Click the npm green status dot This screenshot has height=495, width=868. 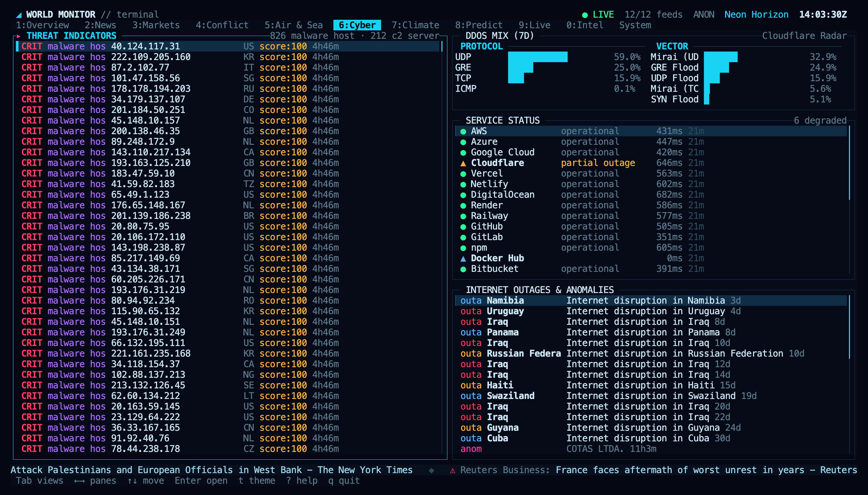[463, 248]
